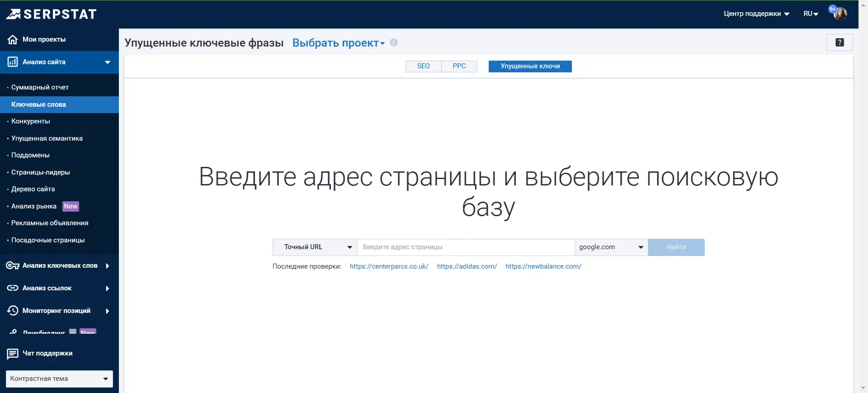Viewport: 868px width, 393px height.
Task: Click the clock icon for Мониторинг позиций
Action: pyautogui.click(x=13, y=311)
